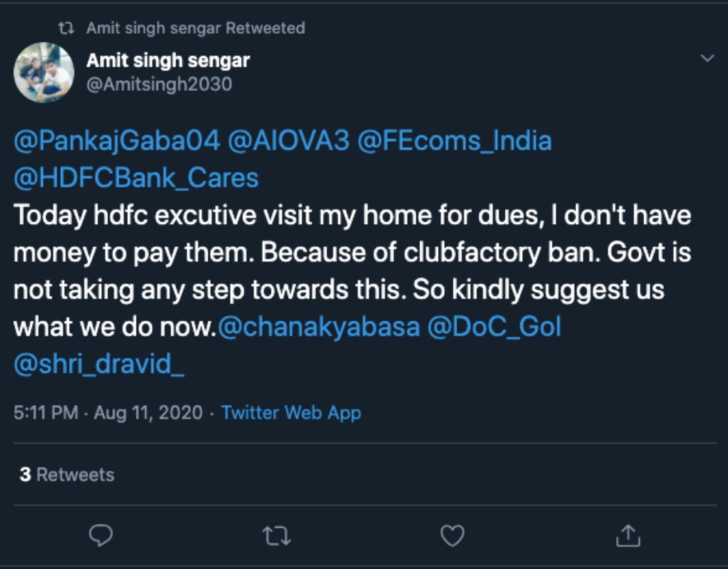Like the tweet with the heart icon

452,535
